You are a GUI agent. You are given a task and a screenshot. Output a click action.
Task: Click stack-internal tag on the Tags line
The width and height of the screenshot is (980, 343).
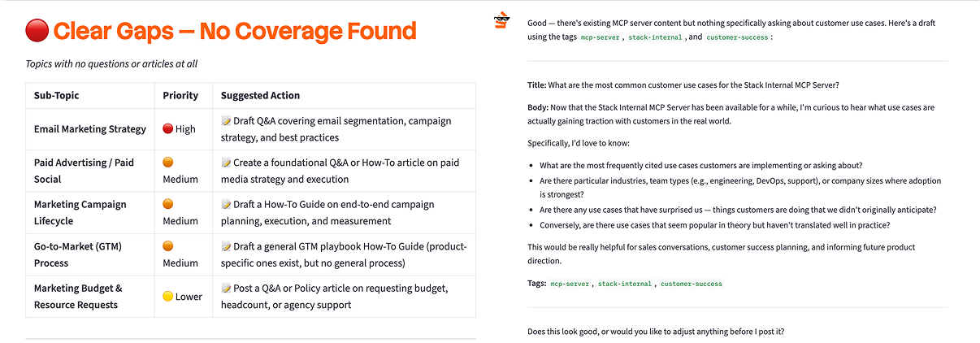coord(624,284)
